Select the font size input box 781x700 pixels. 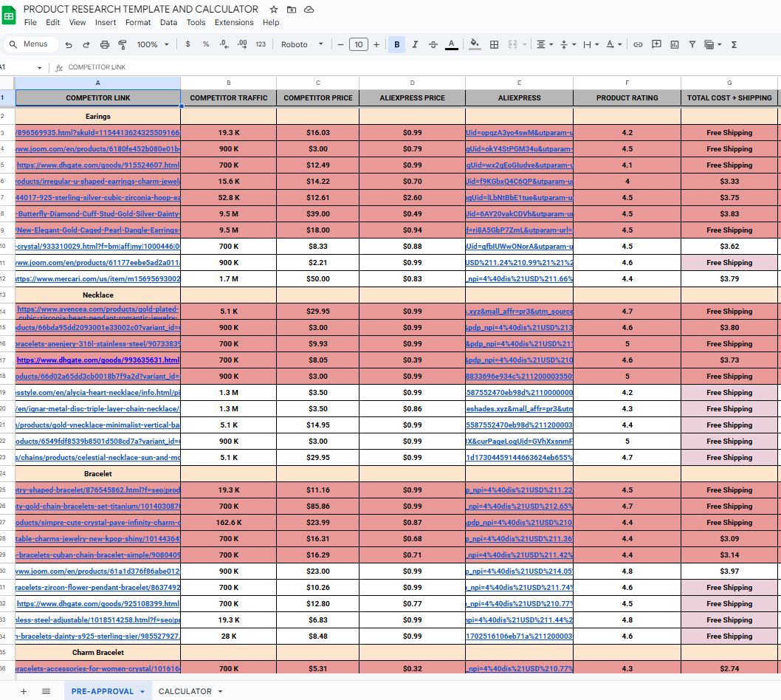tap(359, 44)
